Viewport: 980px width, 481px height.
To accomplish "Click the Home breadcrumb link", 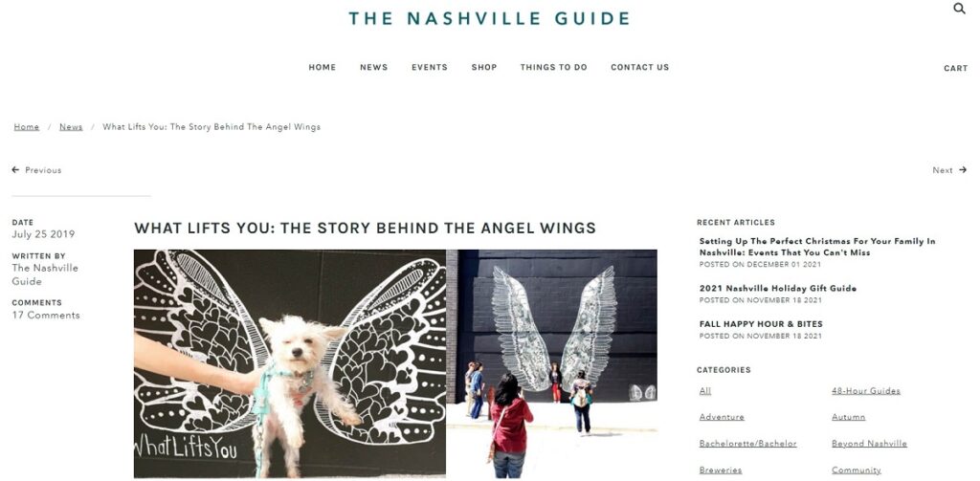I will click(x=26, y=127).
